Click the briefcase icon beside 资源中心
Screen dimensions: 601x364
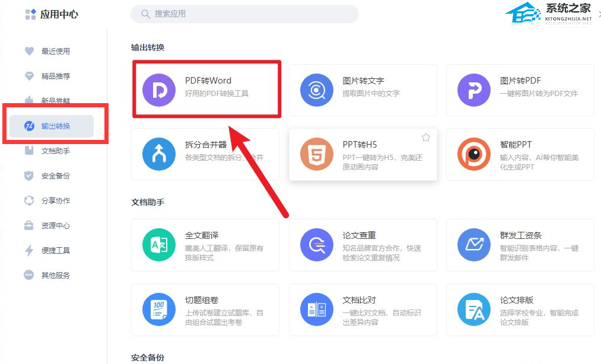tap(29, 225)
